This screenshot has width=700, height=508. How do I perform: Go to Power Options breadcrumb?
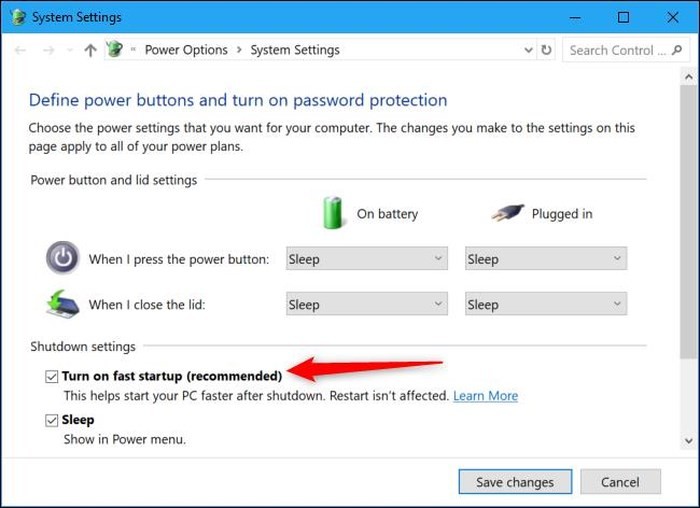(186, 50)
